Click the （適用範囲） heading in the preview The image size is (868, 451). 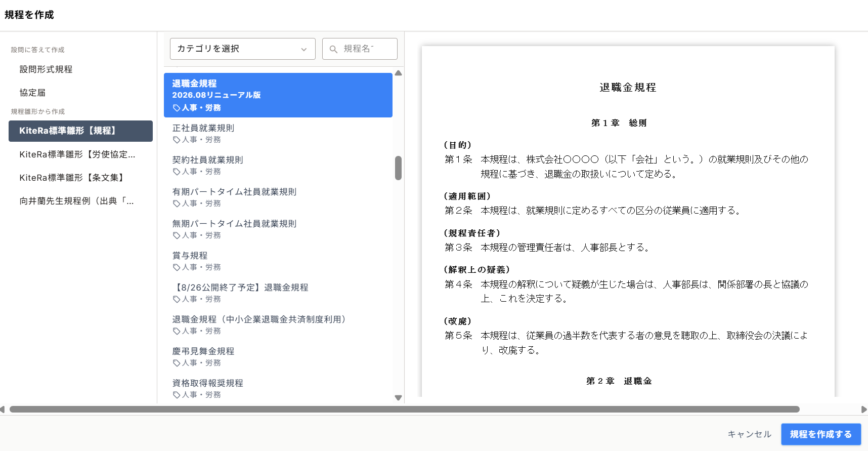[467, 196]
